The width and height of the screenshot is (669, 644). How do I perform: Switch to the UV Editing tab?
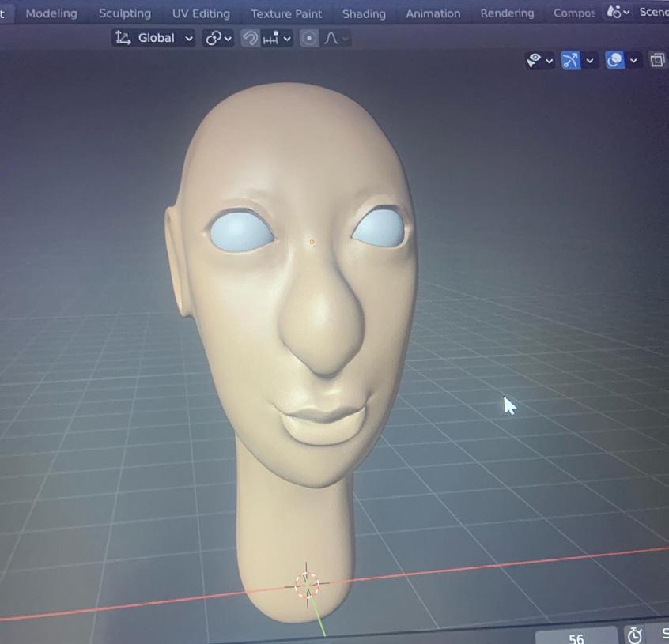(201, 13)
